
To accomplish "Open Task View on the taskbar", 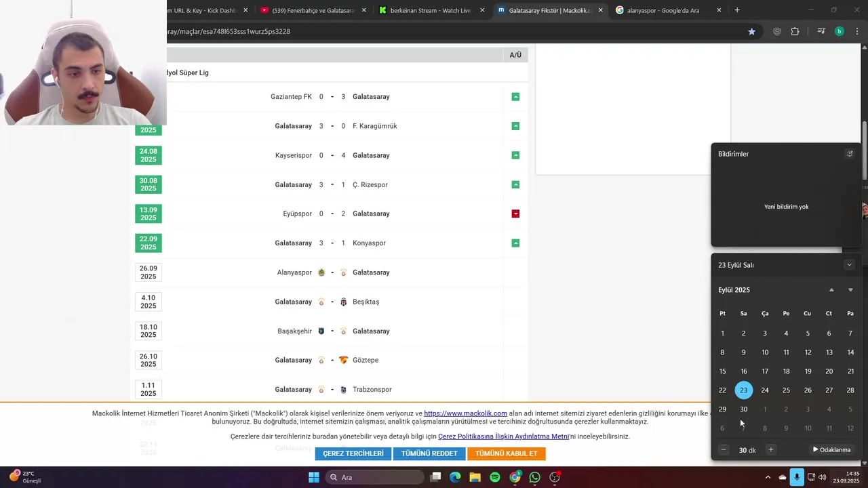I will 436,477.
